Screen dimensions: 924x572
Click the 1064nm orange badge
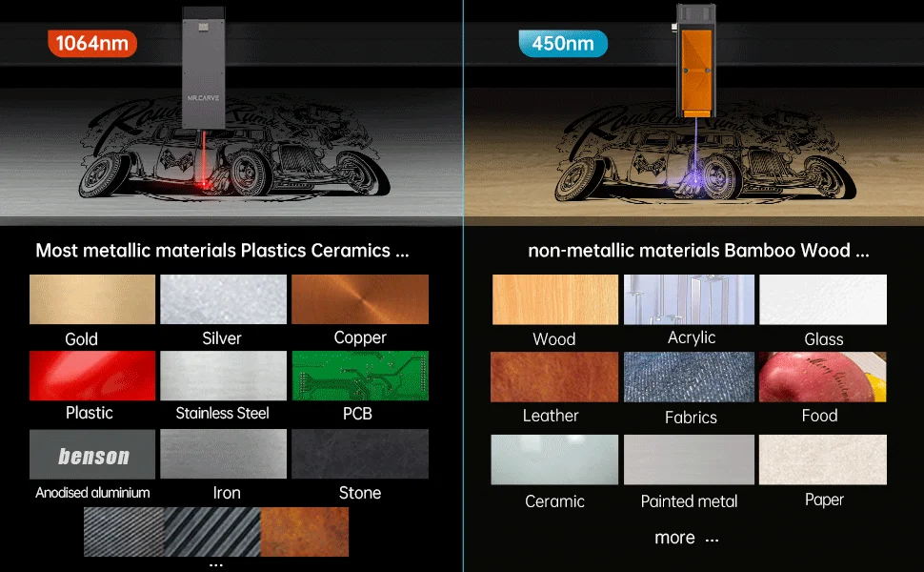92,43
